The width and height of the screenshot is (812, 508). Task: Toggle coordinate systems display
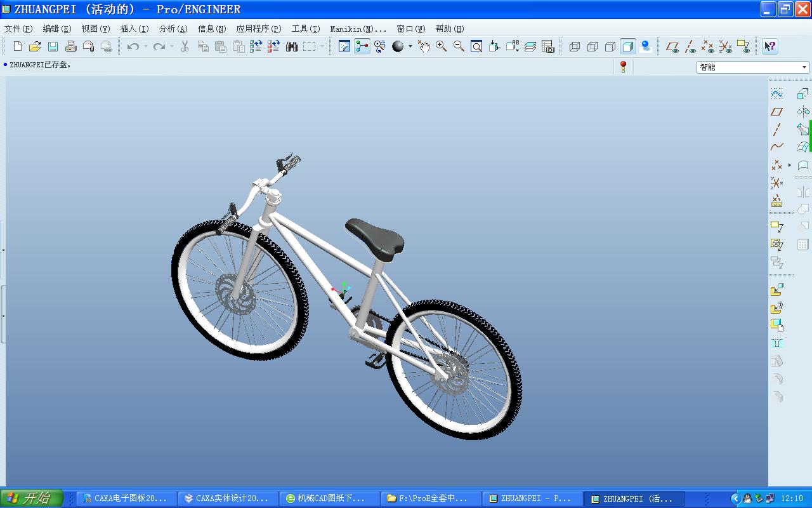(726, 46)
